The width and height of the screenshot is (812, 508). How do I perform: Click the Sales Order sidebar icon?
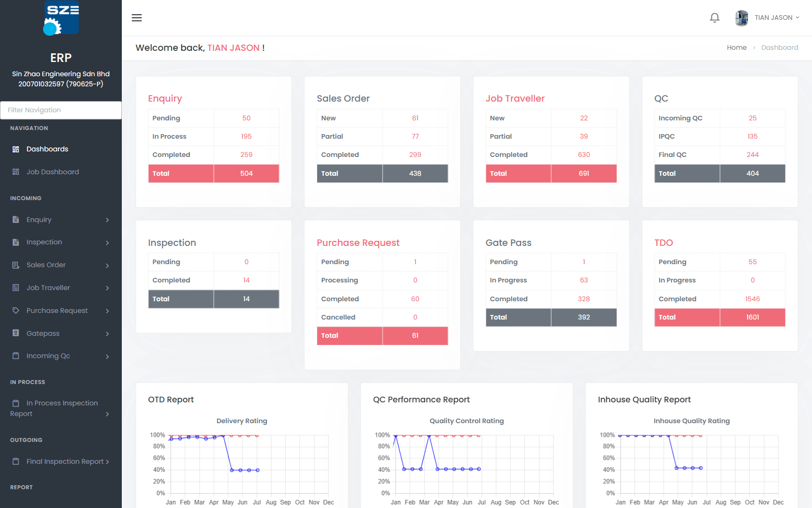coord(16,265)
